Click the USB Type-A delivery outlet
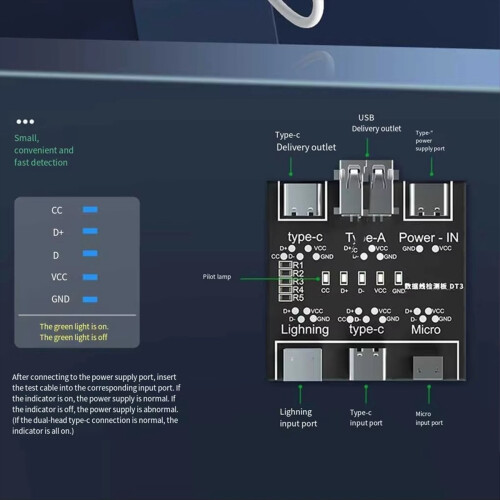This screenshot has height=500, width=500. pos(366,190)
